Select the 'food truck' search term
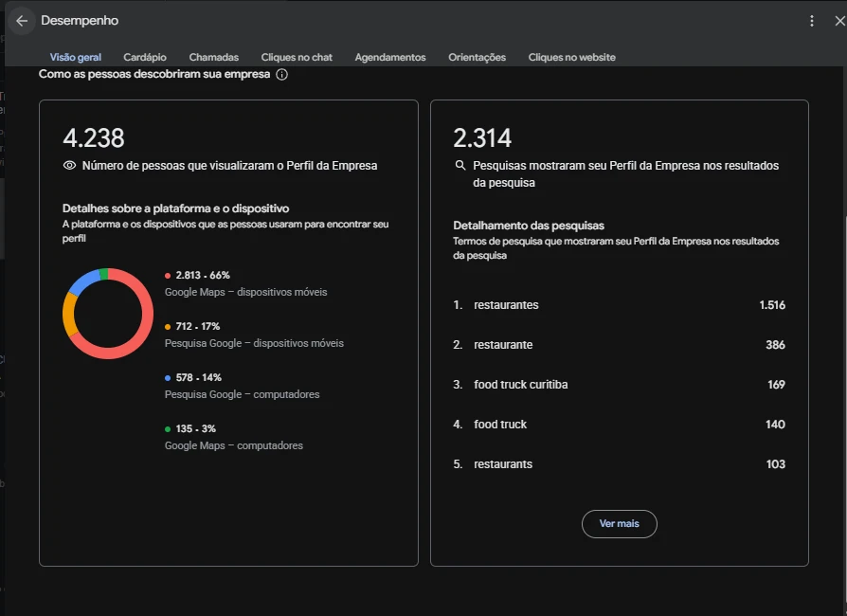This screenshot has height=616, width=847. pyautogui.click(x=619, y=425)
